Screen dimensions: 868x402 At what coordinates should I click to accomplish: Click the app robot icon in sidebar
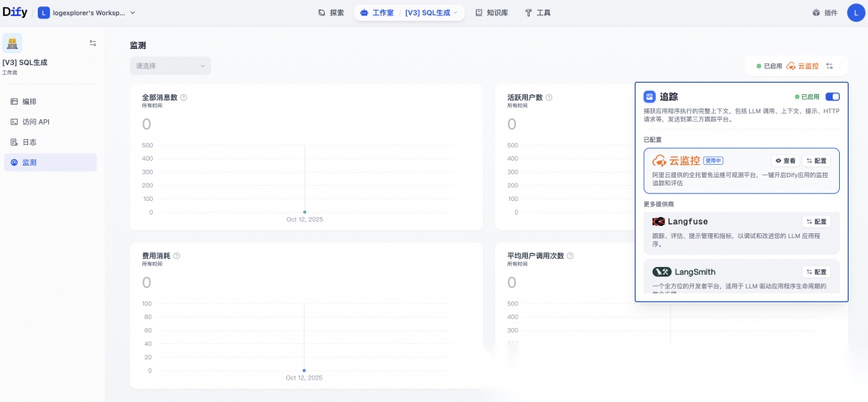point(12,43)
